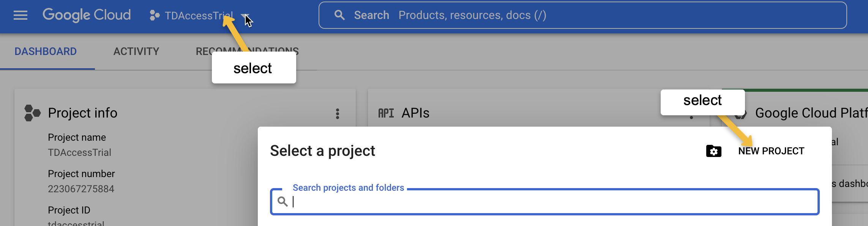Click the hexagon project icon beside TDAccessTrial
The height and width of the screenshot is (226, 868).
tap(154, 15)
